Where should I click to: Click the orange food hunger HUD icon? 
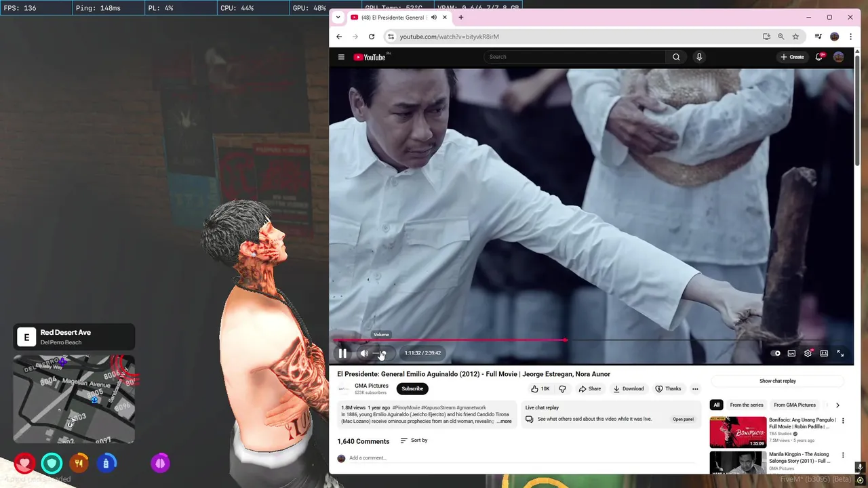[x=79, y=464]
